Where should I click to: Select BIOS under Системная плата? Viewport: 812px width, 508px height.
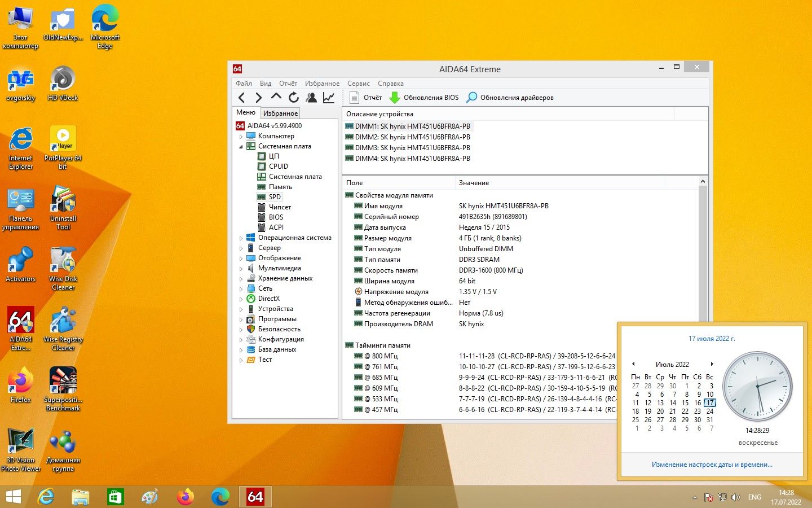point(270,217)
